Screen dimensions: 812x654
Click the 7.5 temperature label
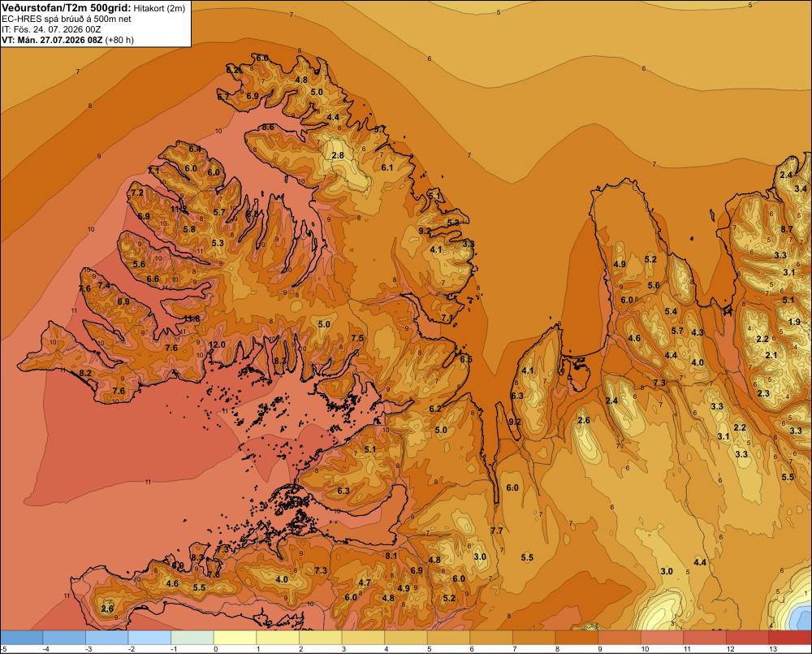coord(357,338)
